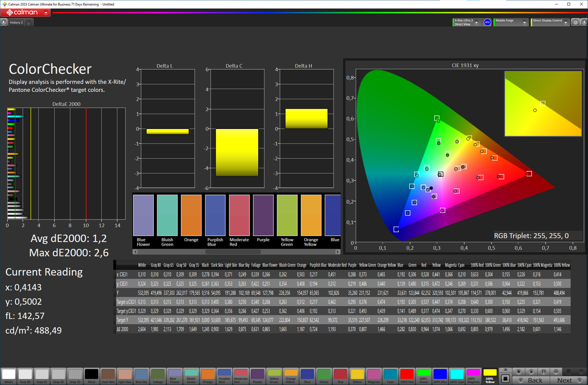This screenshot has height=385, width=588.
Task: Click the bracketed single read icon
Action: (543, 372)
